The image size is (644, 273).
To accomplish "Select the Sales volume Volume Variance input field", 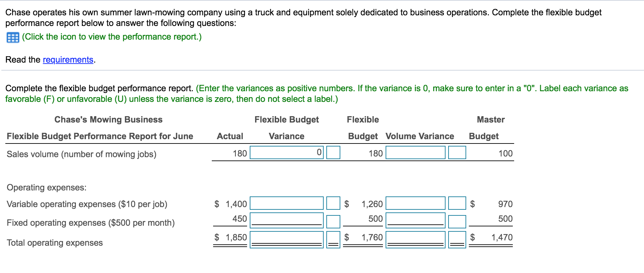I will (x=415, y=152).
